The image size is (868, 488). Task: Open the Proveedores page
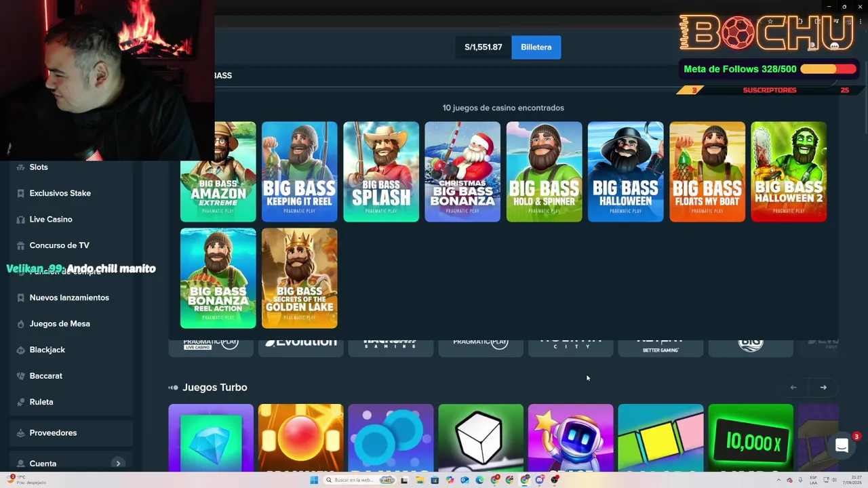tap(53, 433)
